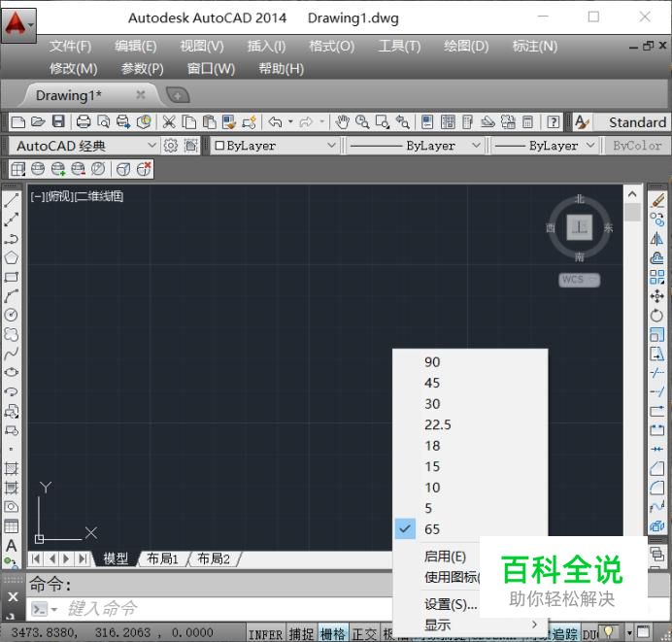Select the Pan hand tool
This screenshot has height=642, width=672.
point(342,122)
